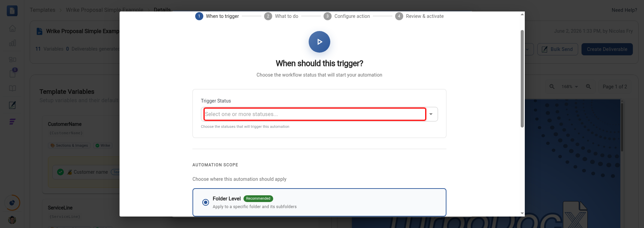Click the blue document icon beside the template title
The height and width of the screenshot is (228, 644).
tap(40, 31)
